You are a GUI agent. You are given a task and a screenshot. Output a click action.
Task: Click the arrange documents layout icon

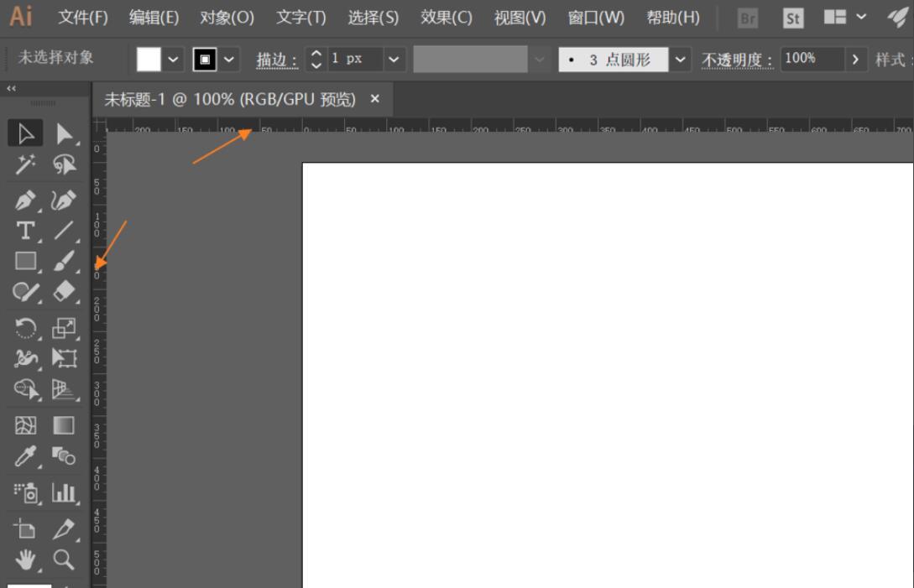click(x=835, y=17)
